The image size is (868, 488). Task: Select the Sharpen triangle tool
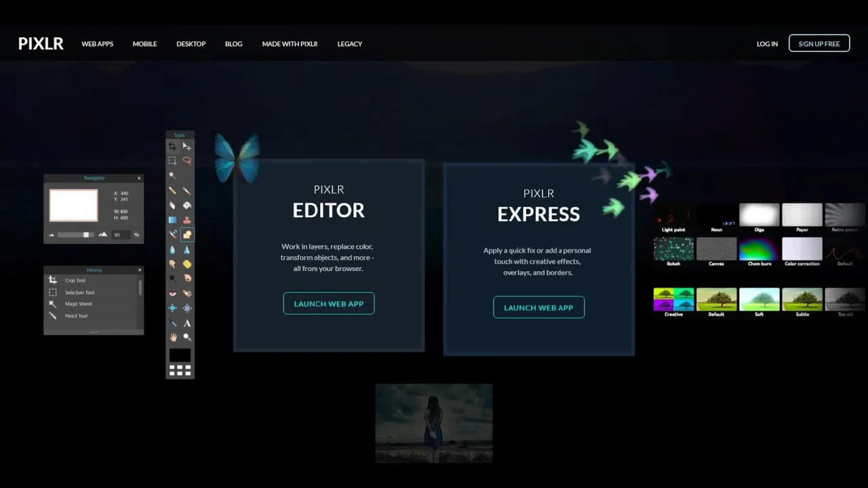click(x=187, y=249)
